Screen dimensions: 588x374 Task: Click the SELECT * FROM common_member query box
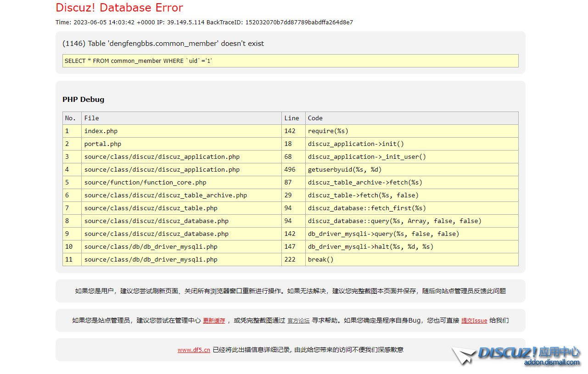point(290,61)
